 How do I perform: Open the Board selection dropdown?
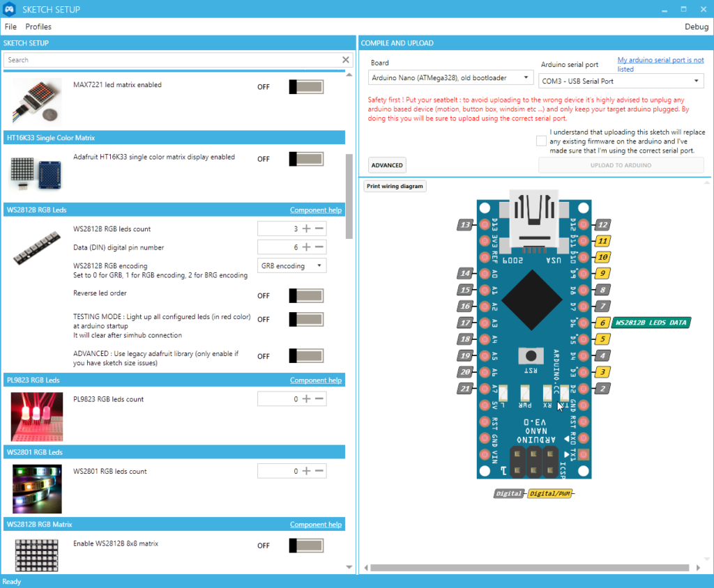coord(450,78)
